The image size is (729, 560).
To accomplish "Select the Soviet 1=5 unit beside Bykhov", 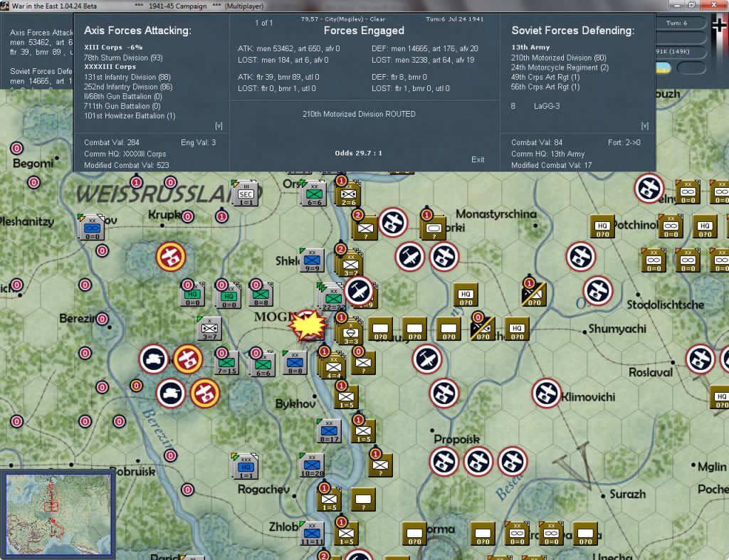I will pyautogui.click(x=347, y=398).
